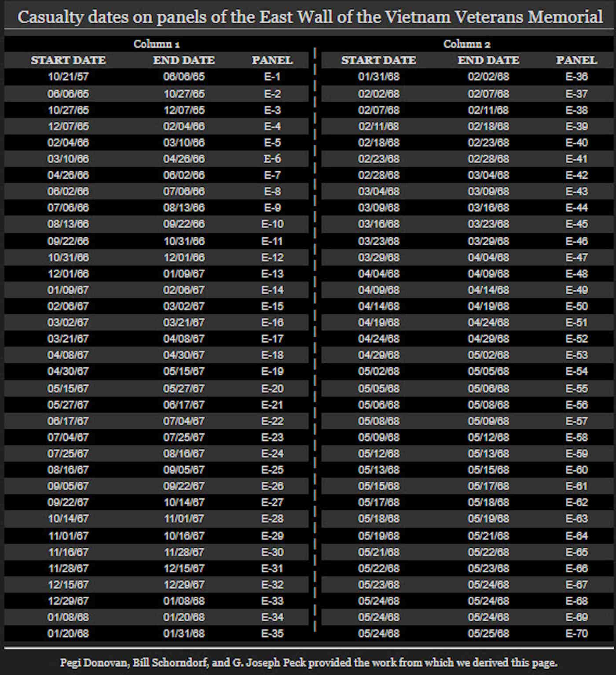Select the panel E-17 cell
The image size is (616, 675).
272,339
